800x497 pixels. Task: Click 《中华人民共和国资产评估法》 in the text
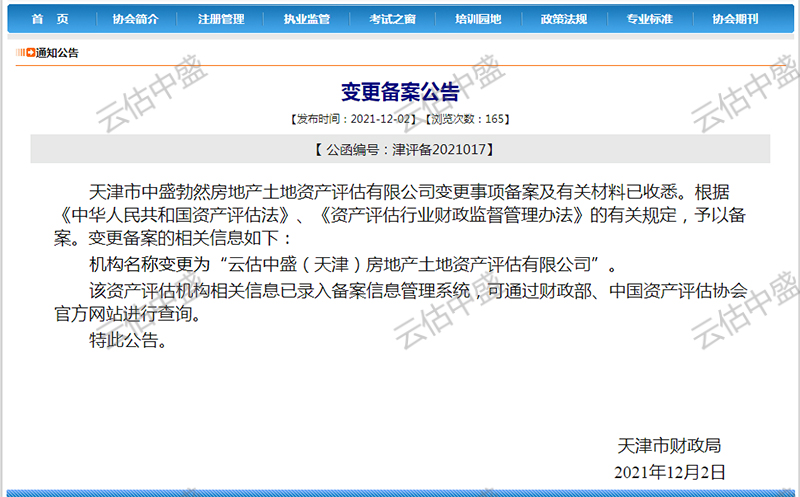click(x=175, y=215)
